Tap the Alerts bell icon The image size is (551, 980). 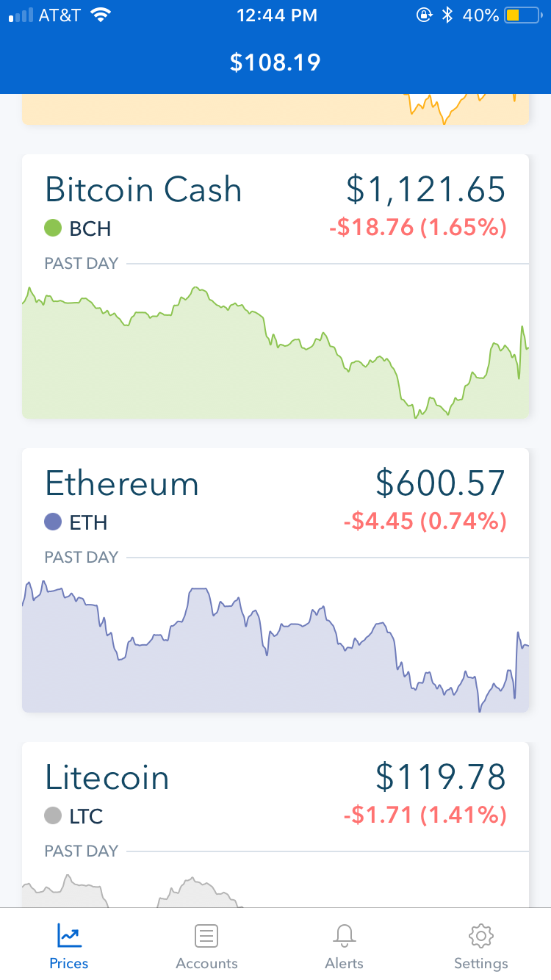(x=344, y=935)
